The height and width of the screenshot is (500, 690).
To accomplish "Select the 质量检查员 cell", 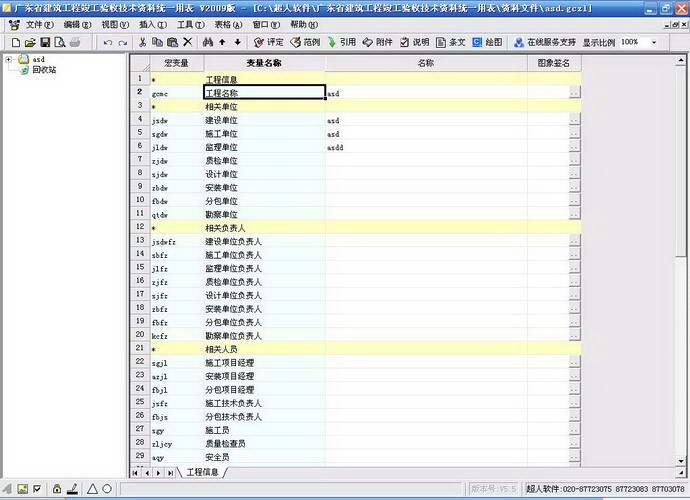I will [264, 443].
